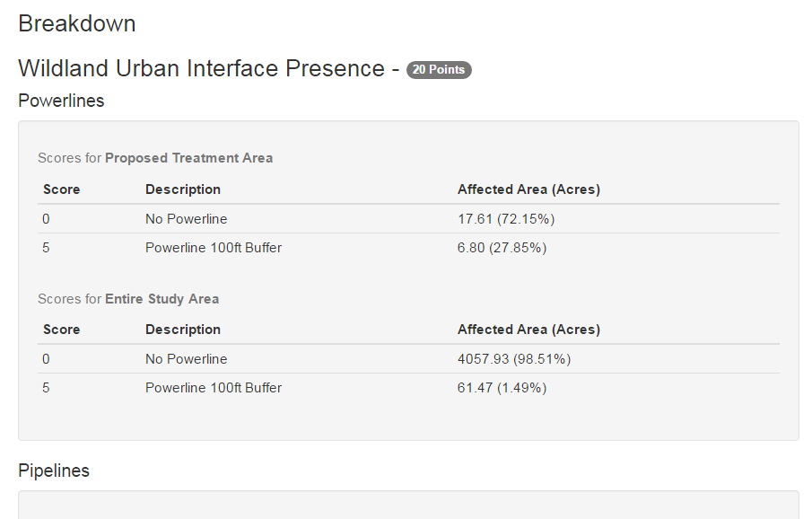The height and width of the screenshot is (519, 812).
Task: Click Score column header in Proposed Treatment table
Action: [x=61, y=189]
